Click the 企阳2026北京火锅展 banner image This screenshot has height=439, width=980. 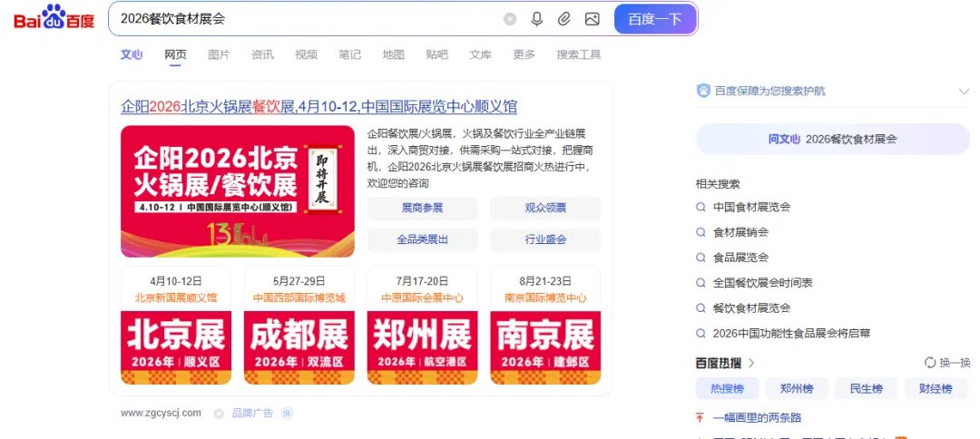point(238,191)
